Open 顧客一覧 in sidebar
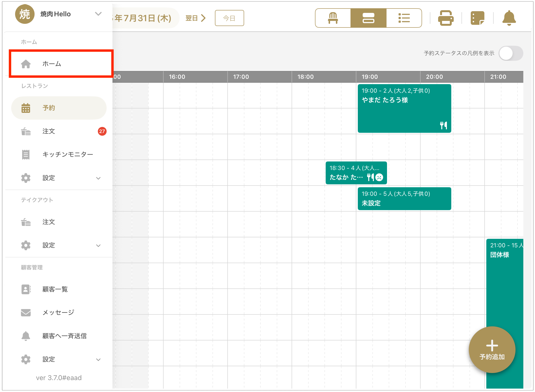The height and width of the screenshot is (392, 535). (55, 289)
